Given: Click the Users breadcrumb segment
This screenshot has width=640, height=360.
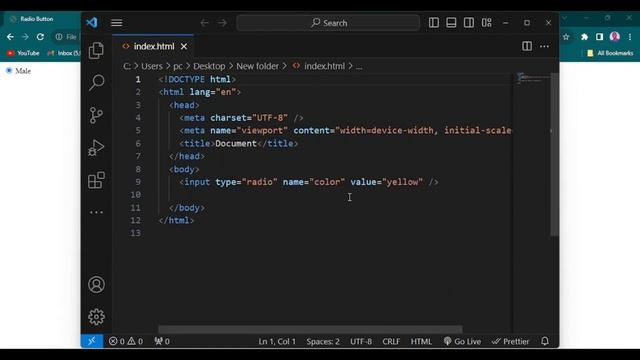Looking at the screenshot, I should 152,66.
